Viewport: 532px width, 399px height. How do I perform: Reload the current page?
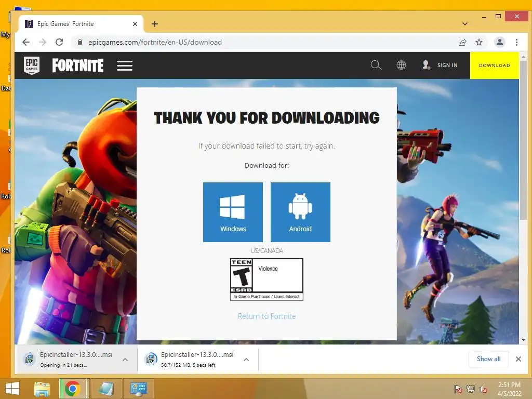(x=59, y=42)
